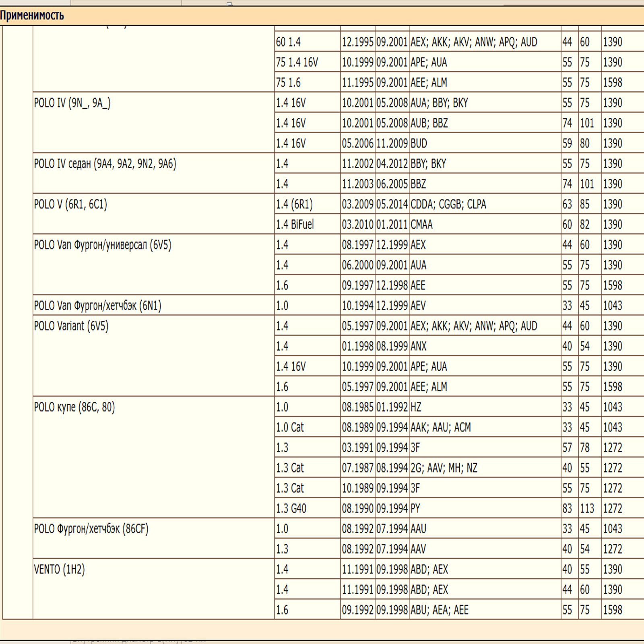644x644 pixels.
Task: Click the 1.4 BiFuel engine entry
Action: pos(295,225)
